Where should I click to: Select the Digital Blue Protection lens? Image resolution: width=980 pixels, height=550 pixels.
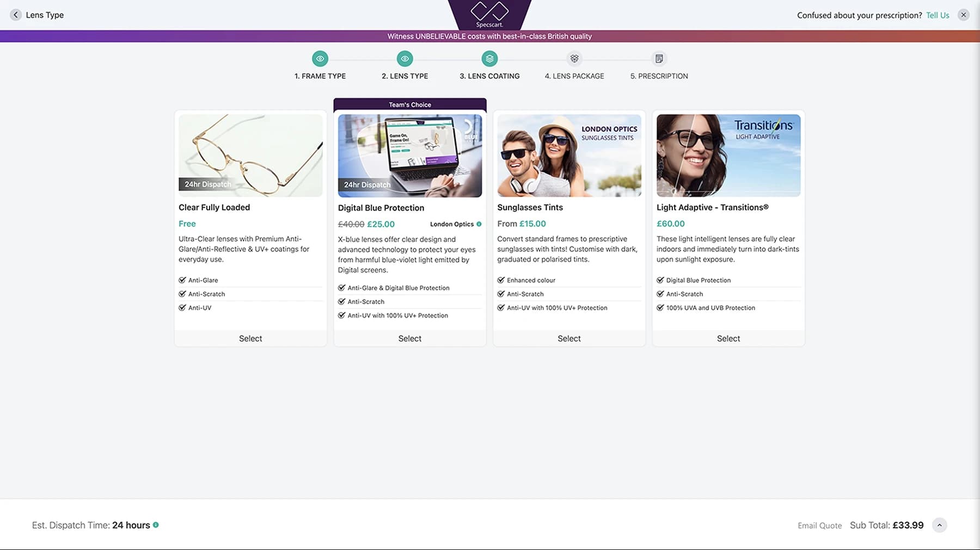(409, 338)
